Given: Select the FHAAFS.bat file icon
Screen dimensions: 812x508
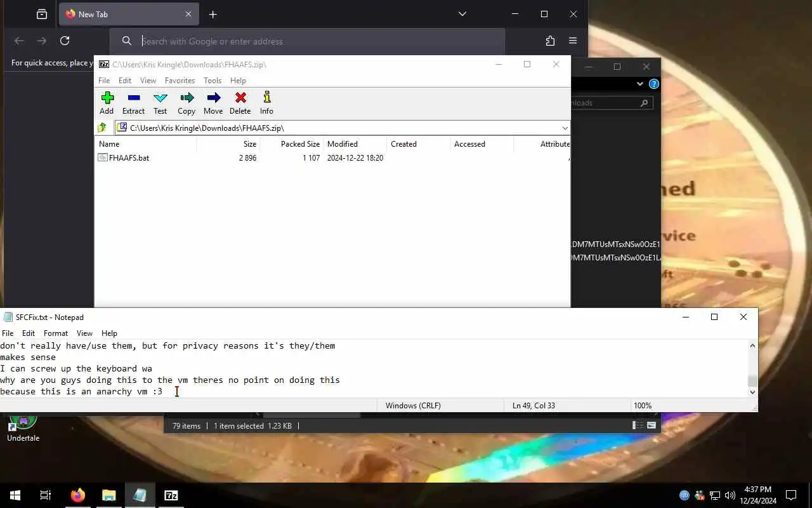Looking at the screenshot, I should point(103,157).
